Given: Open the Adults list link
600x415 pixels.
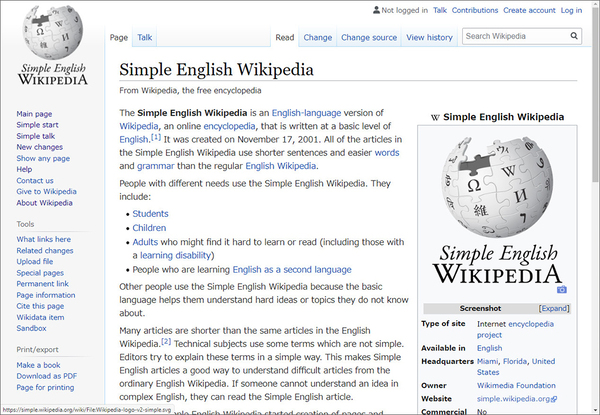Looking at the screenshot, I should click(x=145, y=242).
